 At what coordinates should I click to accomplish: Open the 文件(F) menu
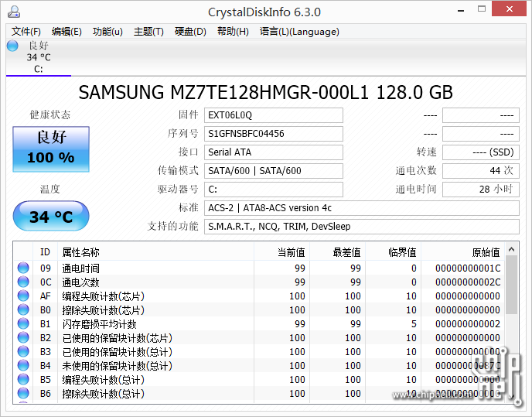click(x=26, y=32)
